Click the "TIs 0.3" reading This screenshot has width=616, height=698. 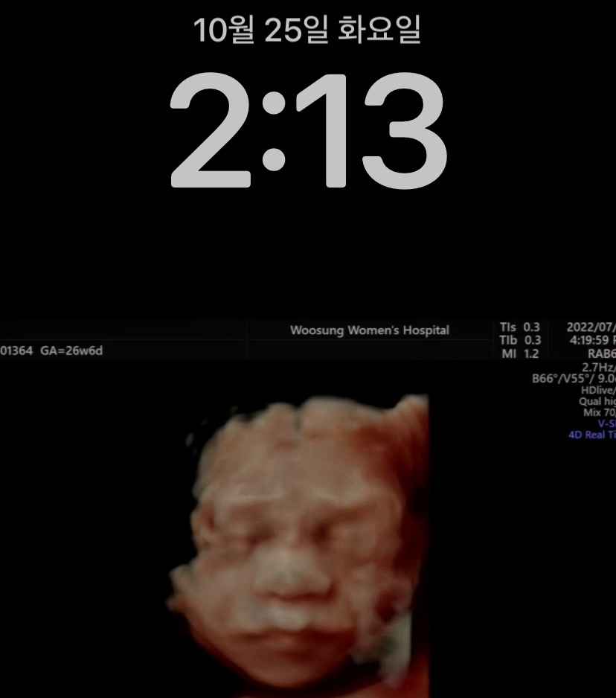520,327
